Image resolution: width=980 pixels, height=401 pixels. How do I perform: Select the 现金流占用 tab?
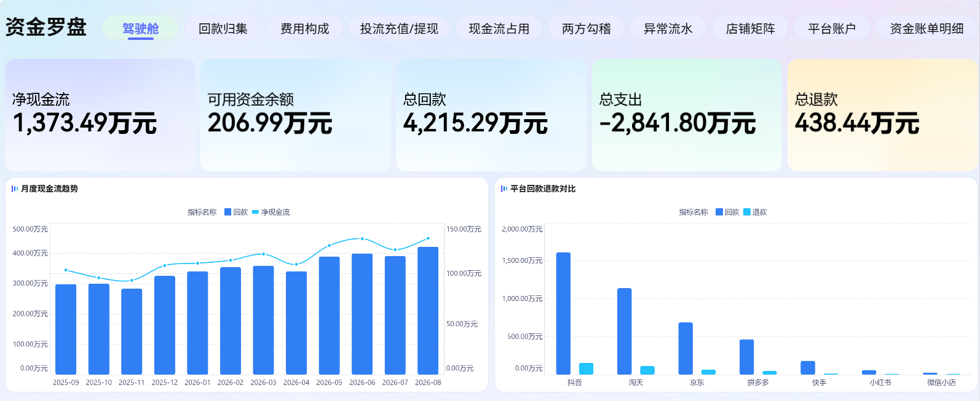499,28
